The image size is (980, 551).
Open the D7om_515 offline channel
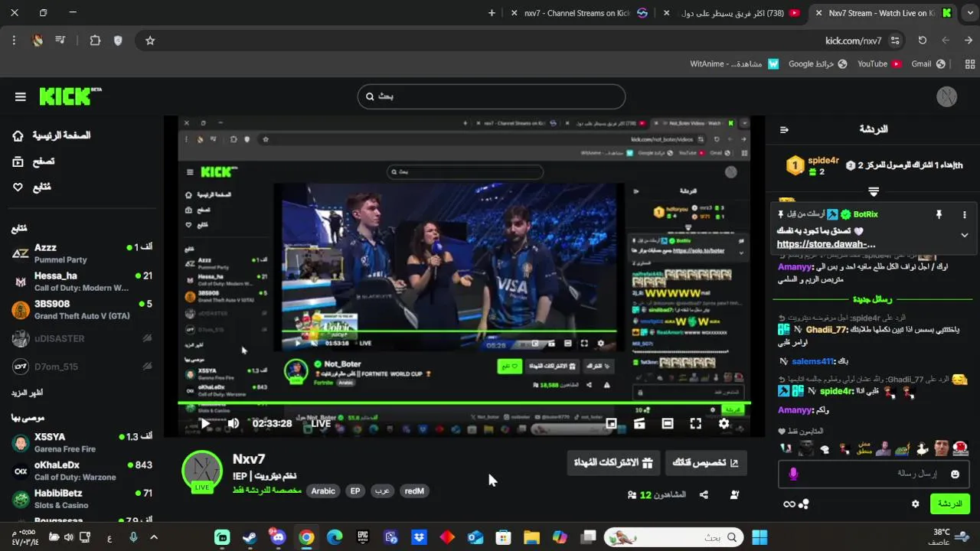click(81, 367)
